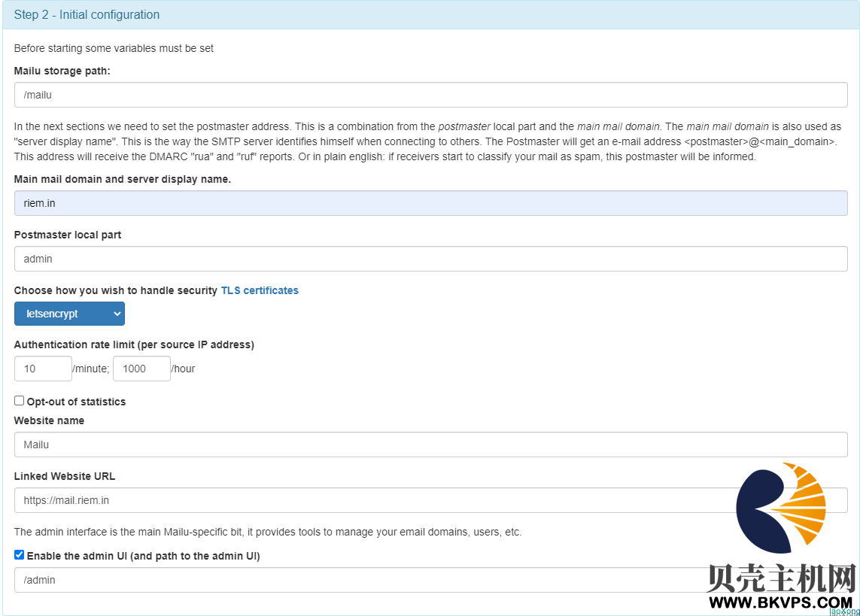Click the Main mail domain field with riem.in
Image resolution: width=860 pixels, height=616 pixels.
(430, 203)
